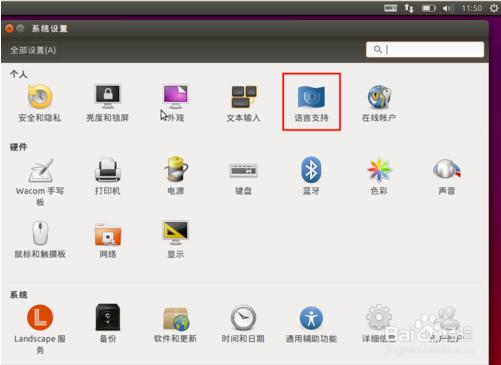The image size is (501, 365).
Task: Close the System Settings (系统设置) window
Action: coord(9,28)
